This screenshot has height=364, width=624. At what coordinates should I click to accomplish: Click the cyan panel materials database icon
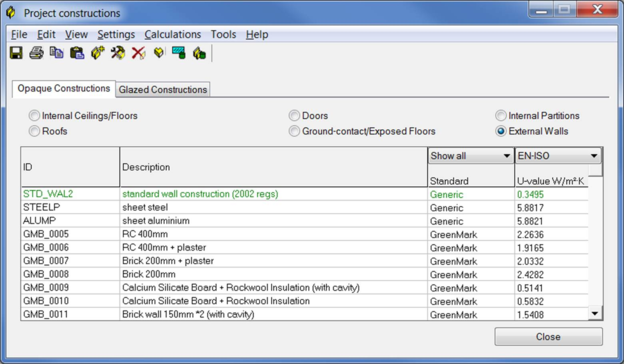[x=179, y=53]
